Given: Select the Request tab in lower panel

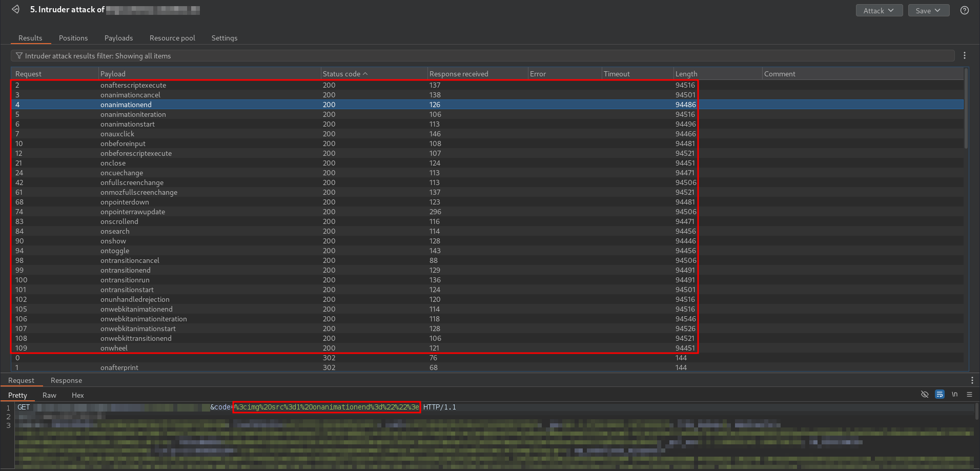Looking at the screenshot, I should [21, 380].
